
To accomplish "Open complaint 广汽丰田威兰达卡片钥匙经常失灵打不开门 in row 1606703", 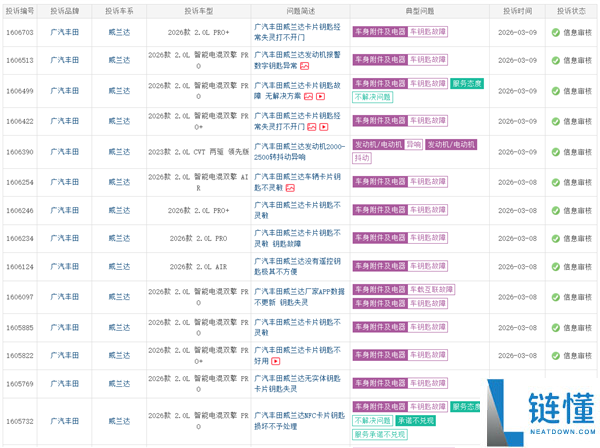I will [x=297, y=32].
